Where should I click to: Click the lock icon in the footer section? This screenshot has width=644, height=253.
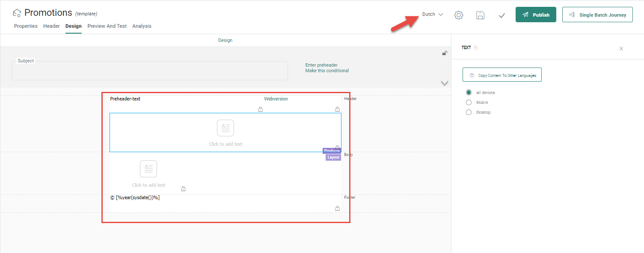[x=337, y=209]
